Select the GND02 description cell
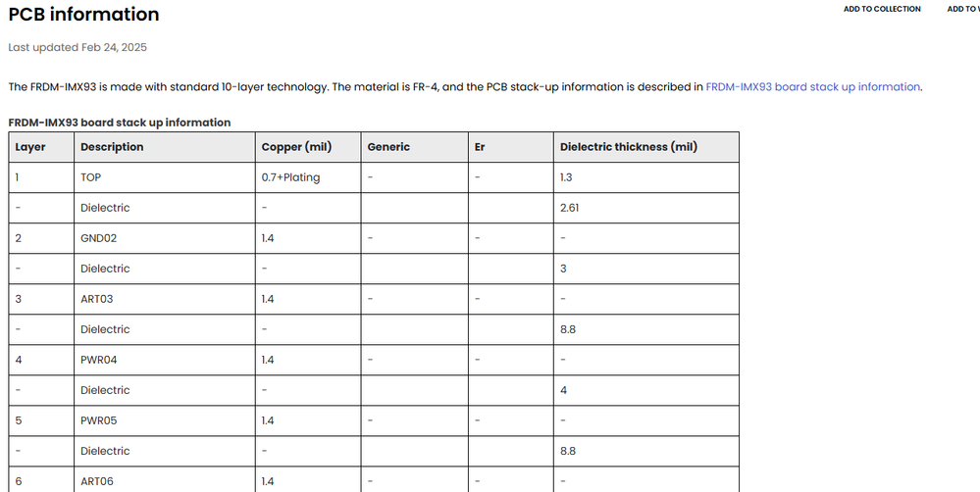Screen dimensions: 980x492 165,238
